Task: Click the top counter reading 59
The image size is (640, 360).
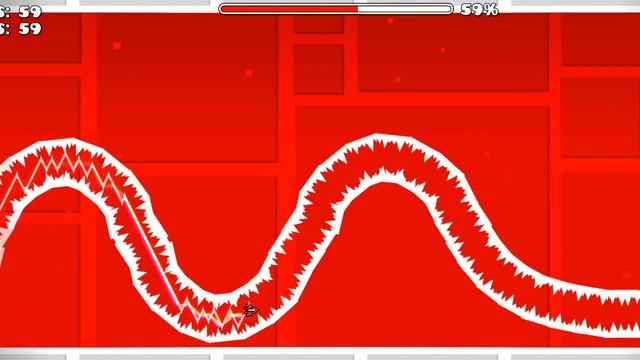Action: click(21, 12)
